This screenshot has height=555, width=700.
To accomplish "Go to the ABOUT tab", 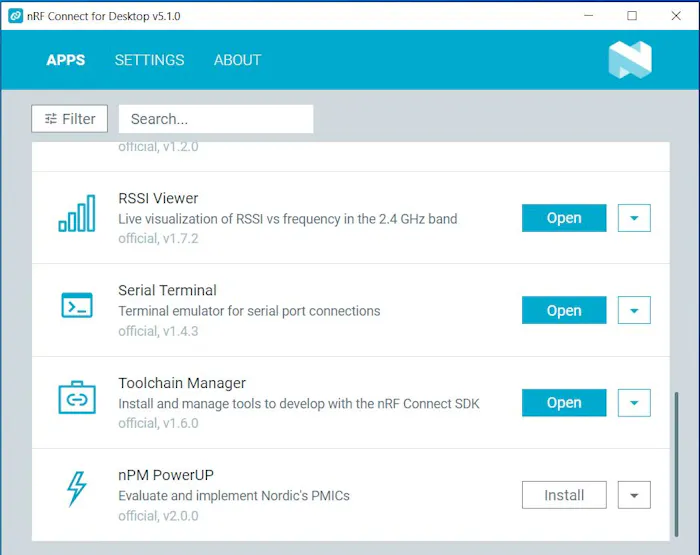I will (238, 60).
